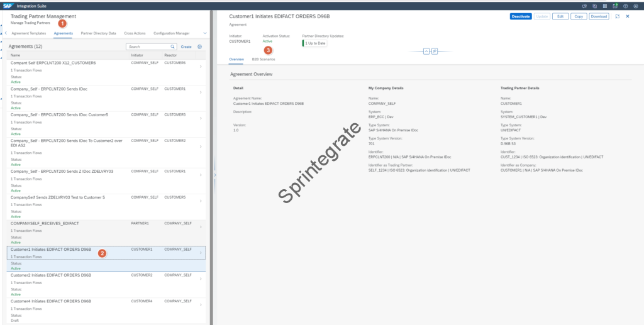Enter full screen mode for agreement details

[x=617, y=16]
